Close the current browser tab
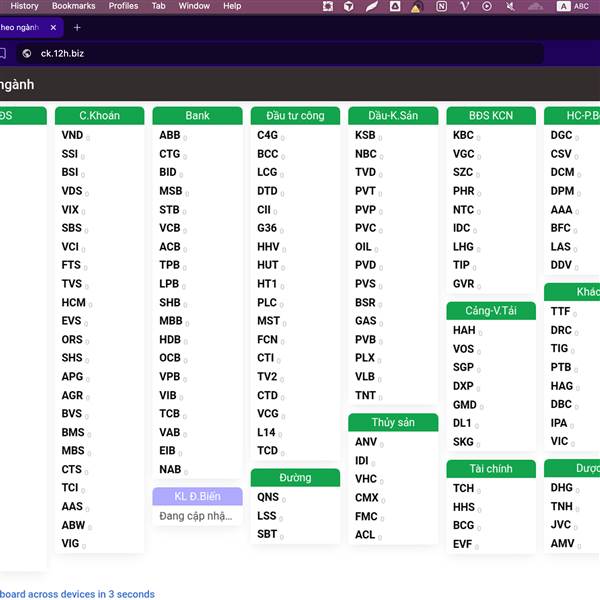The width and height of the screenshot is (600, 600). coord(54,27)
